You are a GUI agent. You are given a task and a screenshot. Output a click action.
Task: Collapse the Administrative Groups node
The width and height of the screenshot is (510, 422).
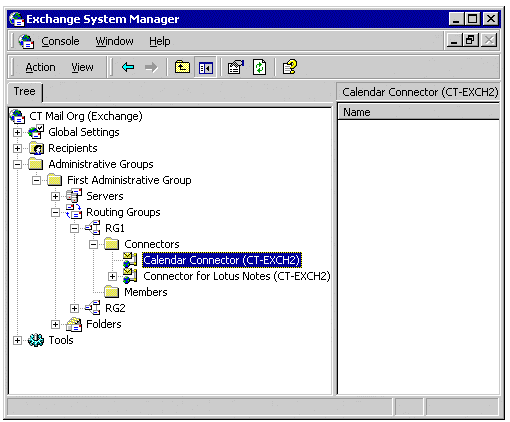click(17, 164)
